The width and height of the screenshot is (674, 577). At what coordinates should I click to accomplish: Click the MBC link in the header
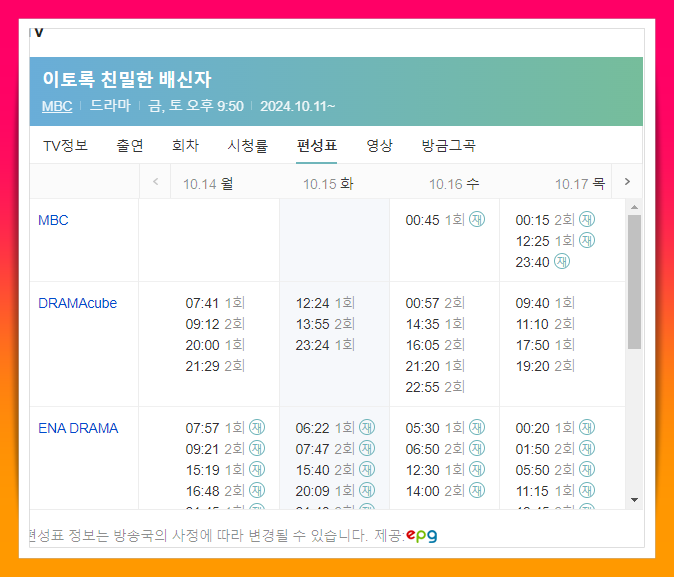pyautogui.click(x=57, y=106)
